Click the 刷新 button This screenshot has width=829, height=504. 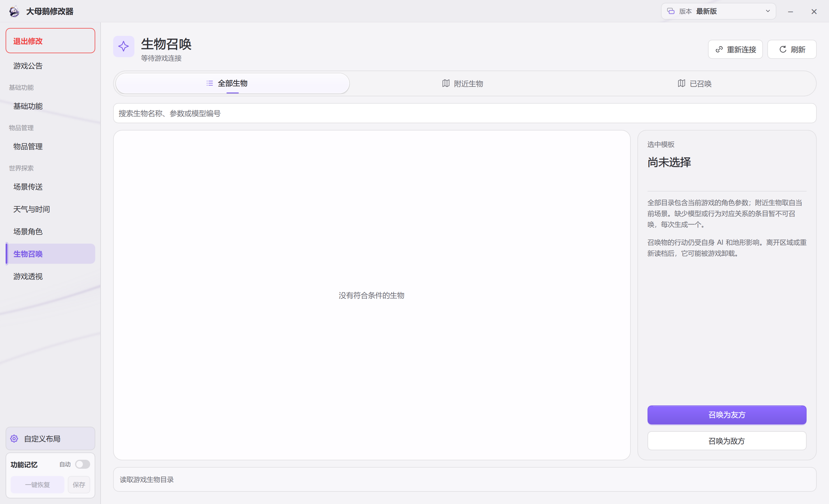[792, 50]
